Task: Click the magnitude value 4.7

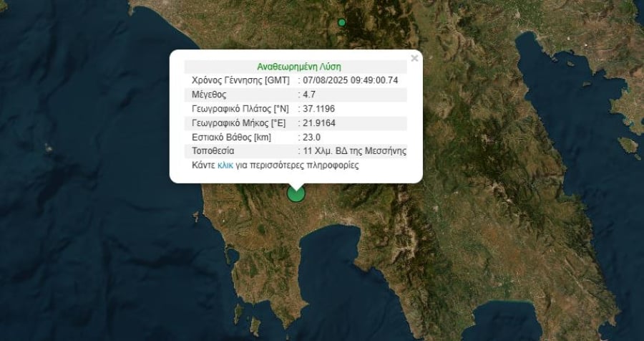Action: pos(309,95)
